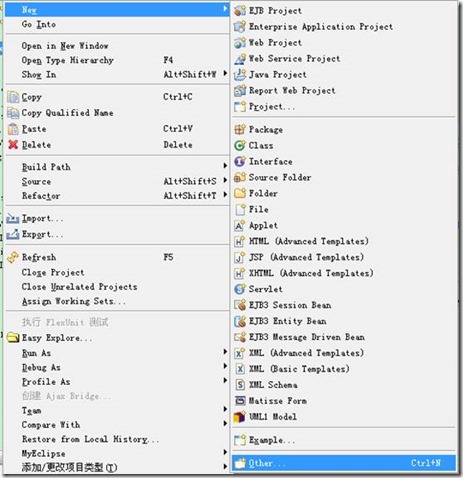This screenshot has height=478, width=463.
Task: Click the Report Web Project icon
Action: tap(240, 91)
